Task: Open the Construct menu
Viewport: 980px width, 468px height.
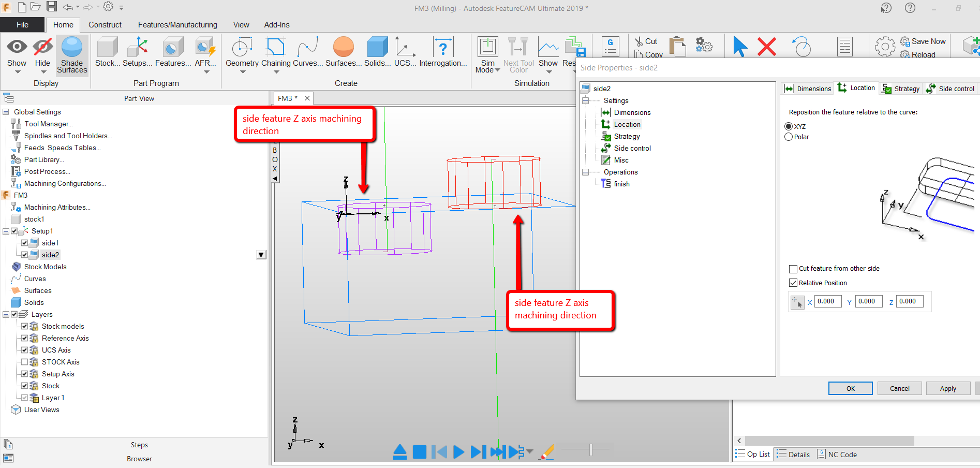Action: [105, 24]
